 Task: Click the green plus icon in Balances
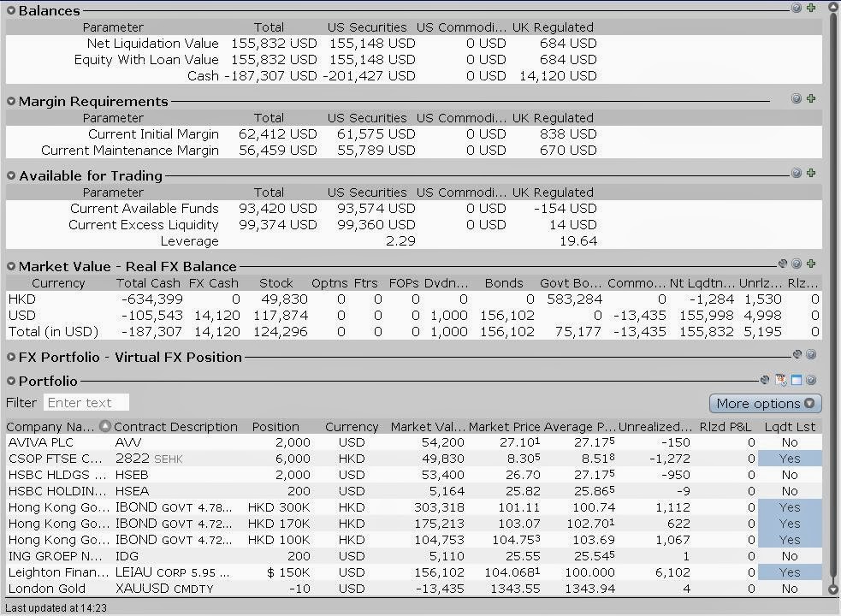click(811, 8)
